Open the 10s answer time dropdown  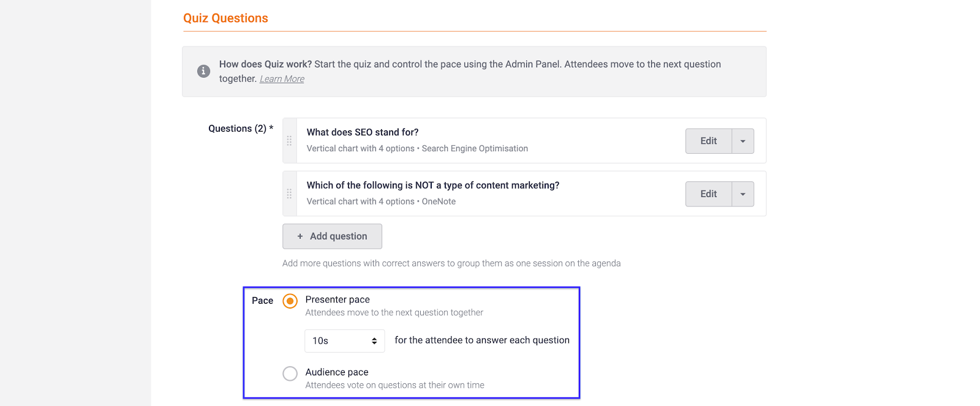(x=344, y=340)
